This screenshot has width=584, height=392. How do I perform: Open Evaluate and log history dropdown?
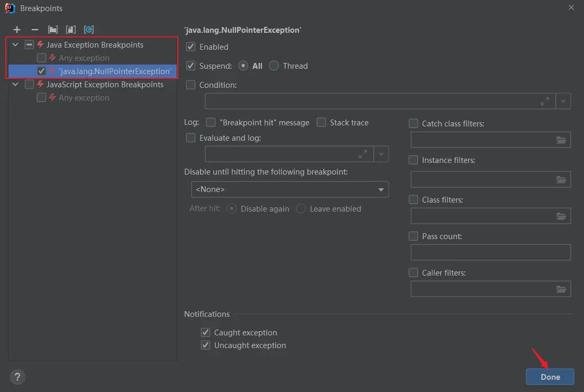click(x=381, y=154)
